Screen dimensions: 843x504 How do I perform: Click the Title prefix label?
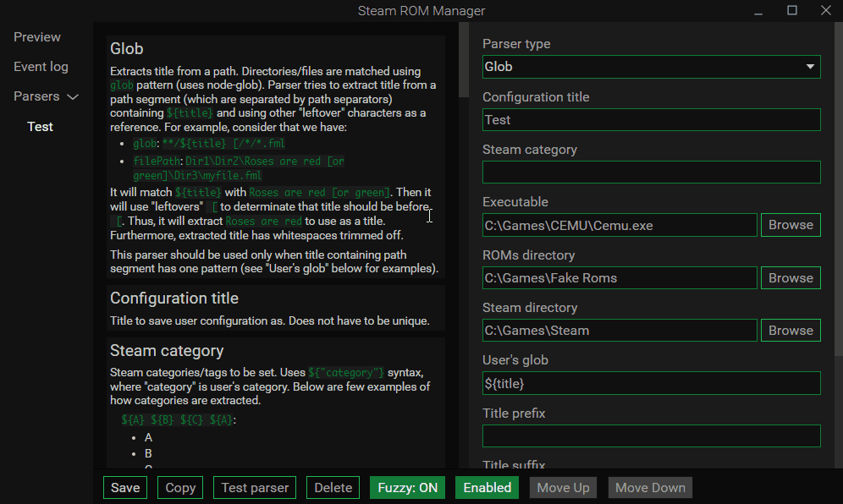(x=514, y=414)
